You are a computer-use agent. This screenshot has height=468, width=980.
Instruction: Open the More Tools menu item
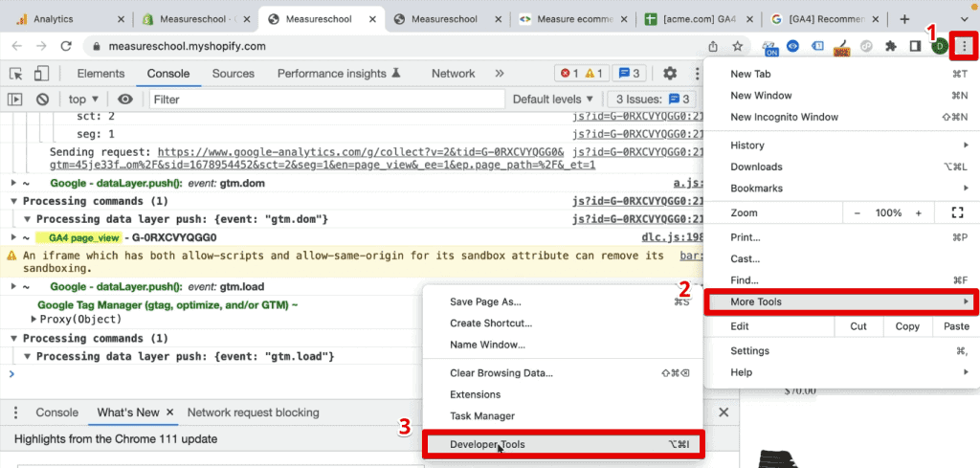tap(840, 301)
